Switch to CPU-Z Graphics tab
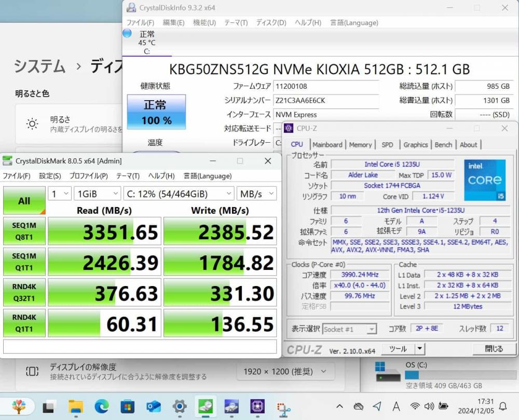The width and height of the screenshot is (519, 420). tap(415, 145)
